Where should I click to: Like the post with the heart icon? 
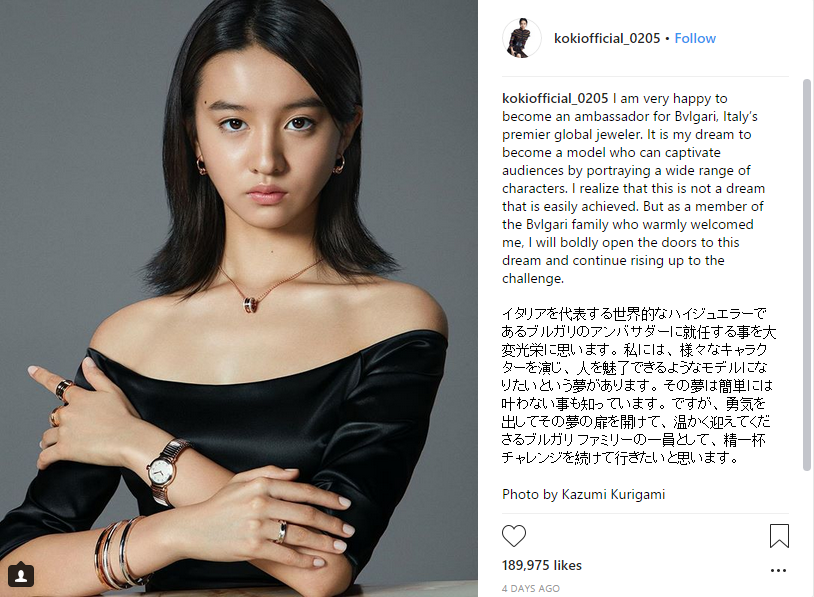(x=513, y=536)
